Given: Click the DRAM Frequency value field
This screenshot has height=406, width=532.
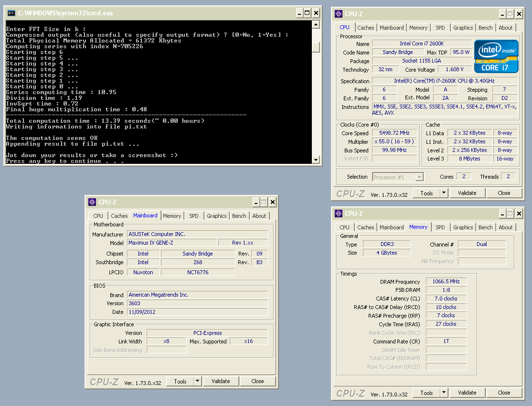Looking at the screenshot, I should [446, 282].
